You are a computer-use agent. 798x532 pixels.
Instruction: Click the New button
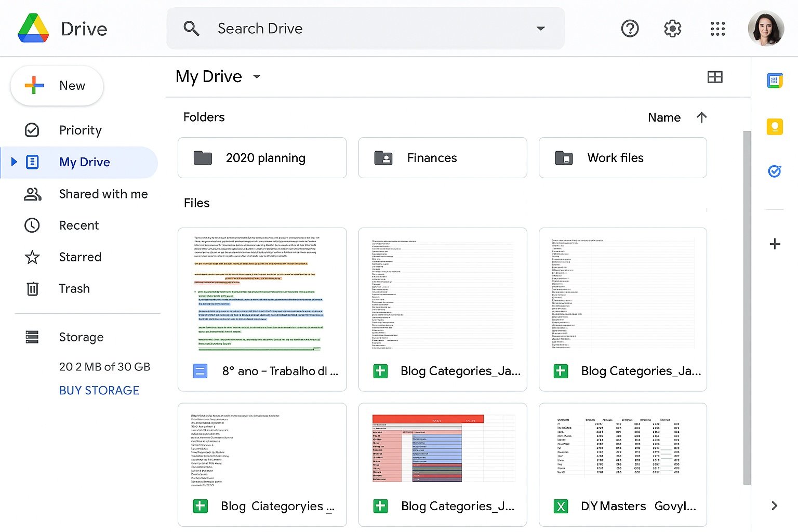click(56, 86)
